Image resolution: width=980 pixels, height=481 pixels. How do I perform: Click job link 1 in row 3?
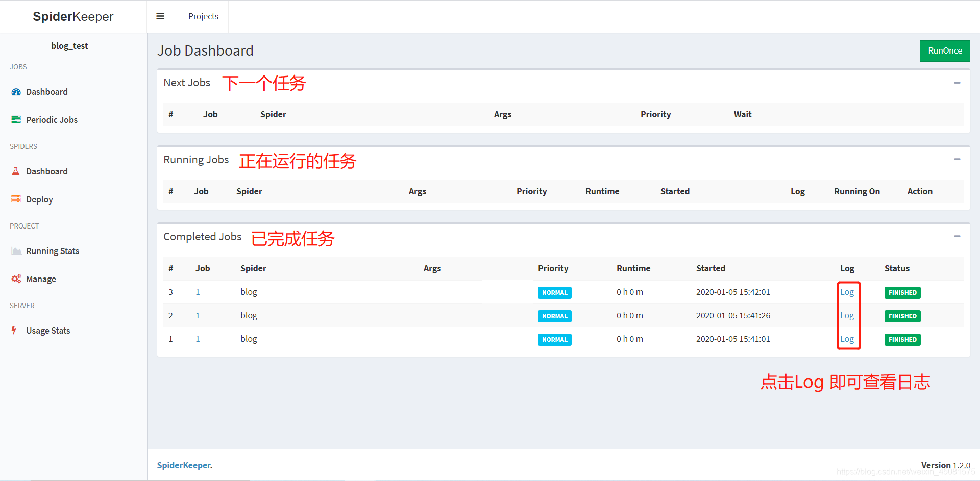198,292
